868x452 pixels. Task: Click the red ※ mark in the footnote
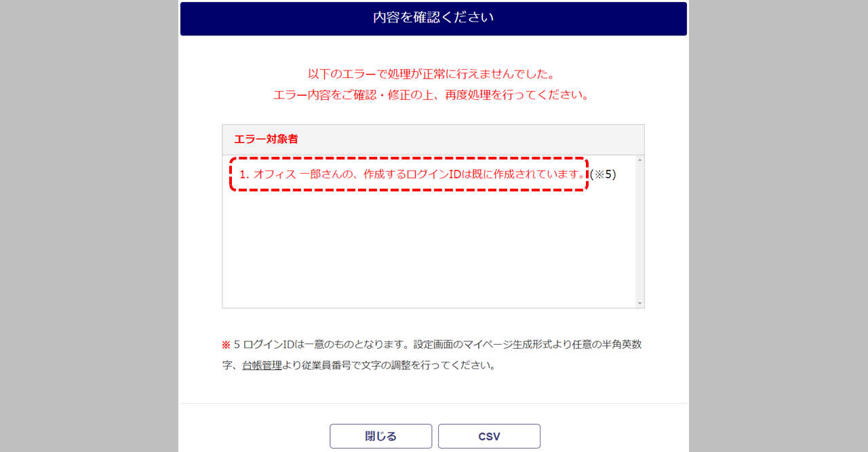[226, 344]
